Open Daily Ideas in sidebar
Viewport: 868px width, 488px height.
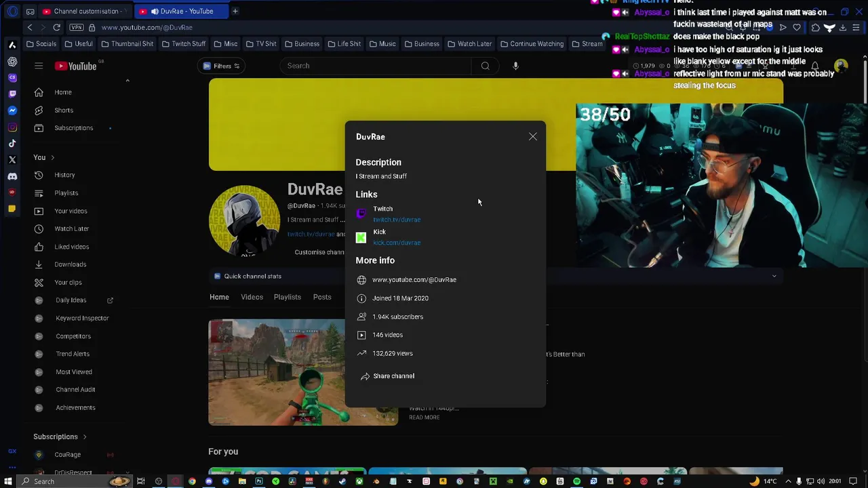71,300
